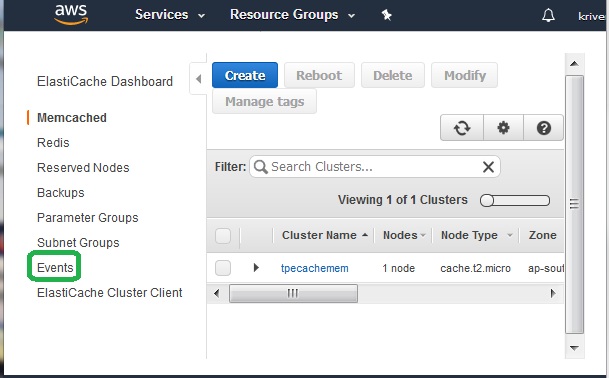Open table settings with the gear icon
This screenshot has width=610, height=378.
(503, 128)
